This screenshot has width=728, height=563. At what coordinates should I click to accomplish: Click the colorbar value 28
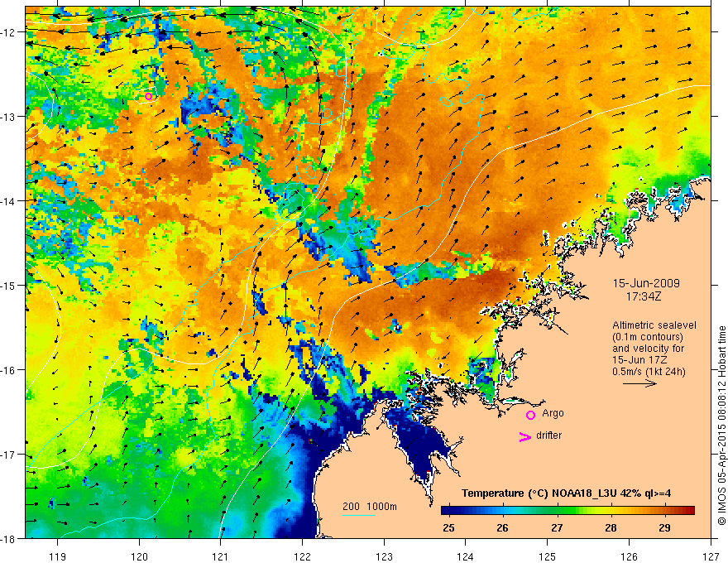(611, 528)
